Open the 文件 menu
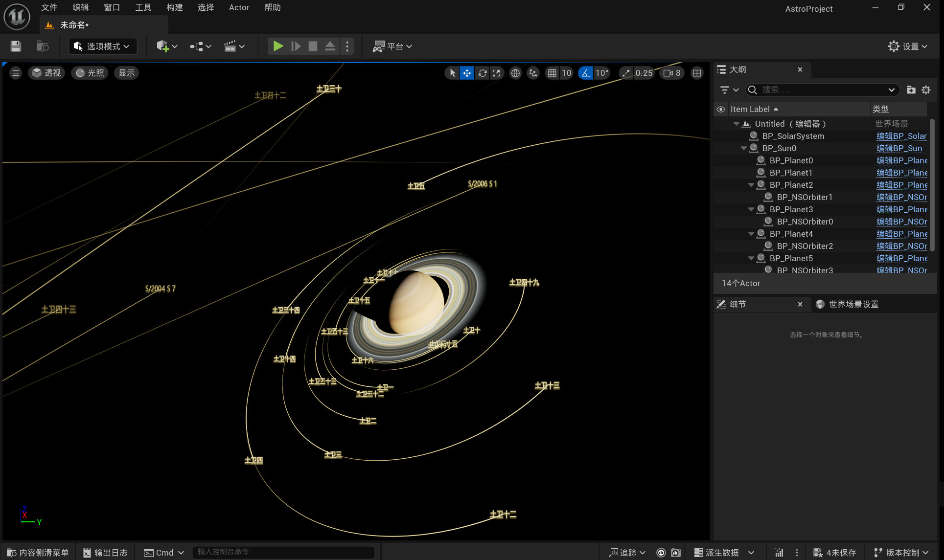 pyautogui.click(x=49, y=7)
